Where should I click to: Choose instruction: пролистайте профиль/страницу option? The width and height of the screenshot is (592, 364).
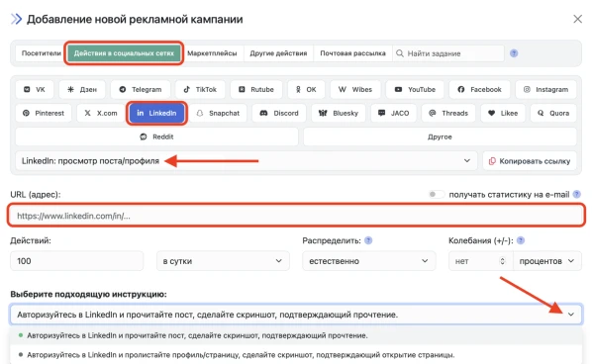(x=296, y=355)
